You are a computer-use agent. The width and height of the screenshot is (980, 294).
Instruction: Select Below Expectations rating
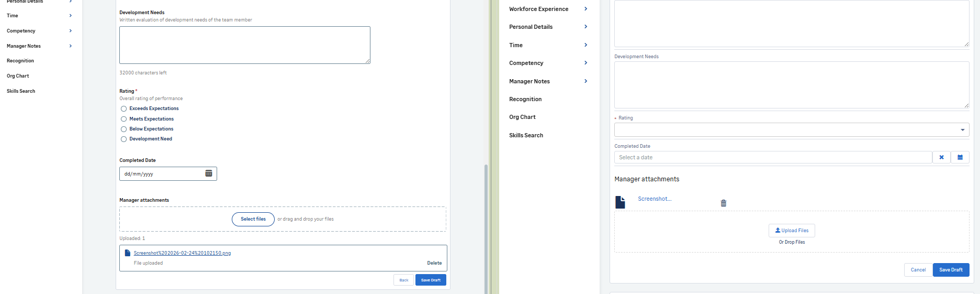(124, 129)
